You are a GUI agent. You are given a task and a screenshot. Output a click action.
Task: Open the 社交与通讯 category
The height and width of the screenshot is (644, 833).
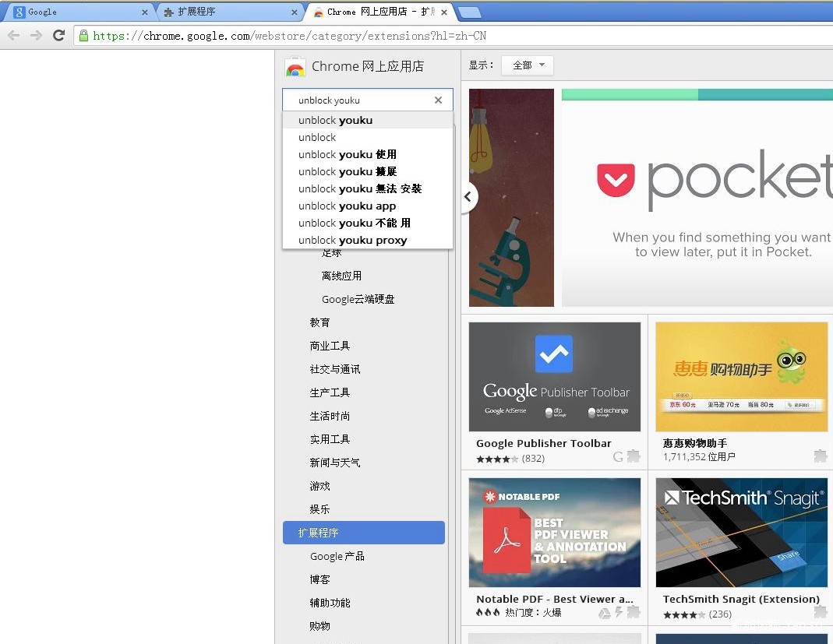(x=335, y=369)
